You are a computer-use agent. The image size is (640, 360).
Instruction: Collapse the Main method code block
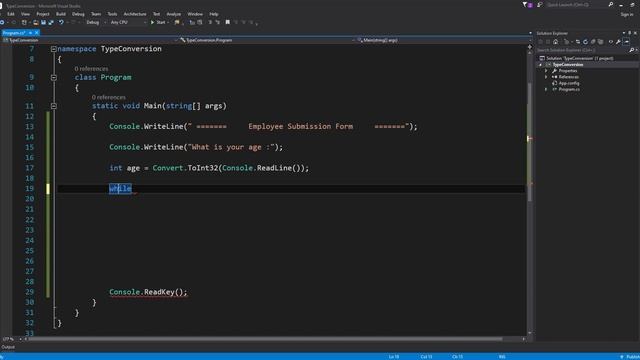click(x=53, y=106)
